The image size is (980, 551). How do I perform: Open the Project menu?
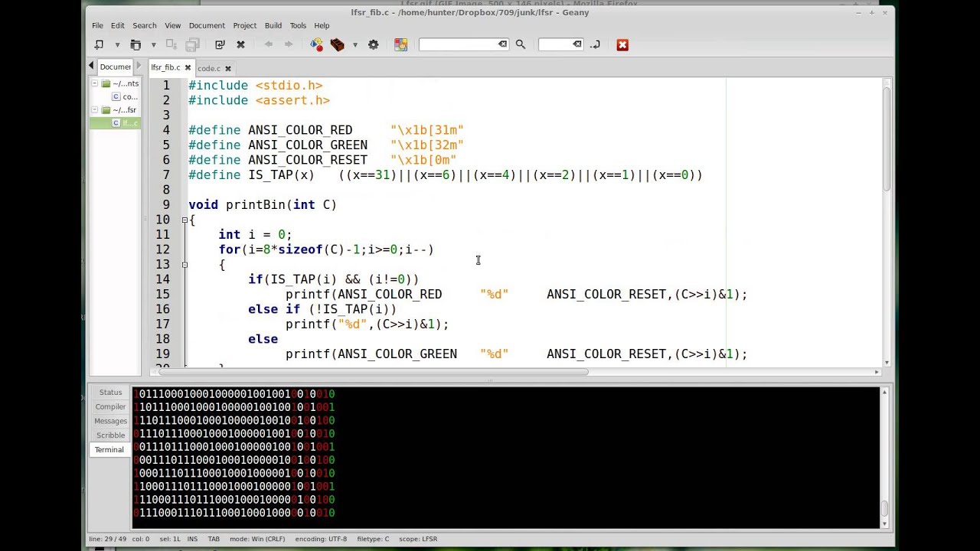tap(245, 25)
